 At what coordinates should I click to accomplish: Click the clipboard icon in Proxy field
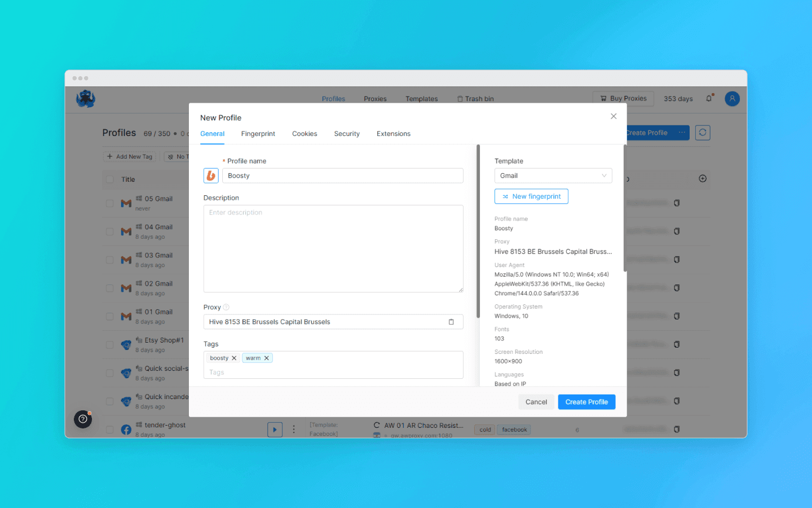click(x=451, y=322)
